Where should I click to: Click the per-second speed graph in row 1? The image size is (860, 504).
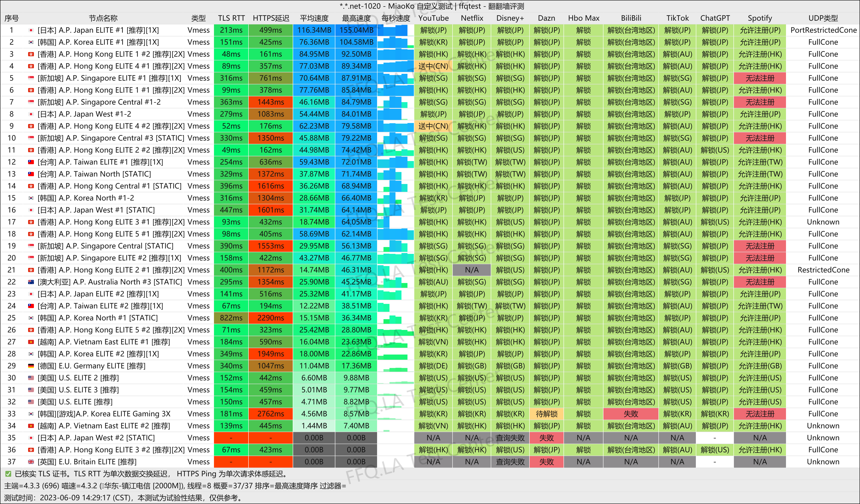pos(395,30)
